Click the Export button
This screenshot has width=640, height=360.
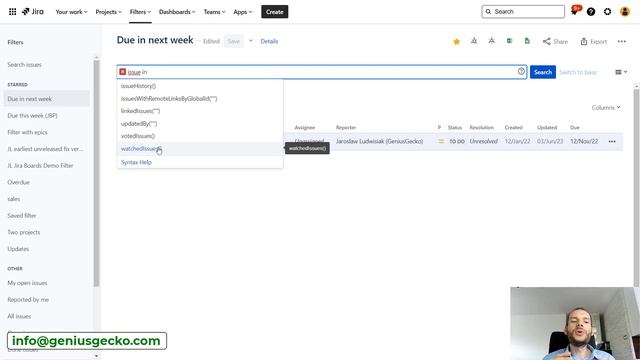click(593, 41)
